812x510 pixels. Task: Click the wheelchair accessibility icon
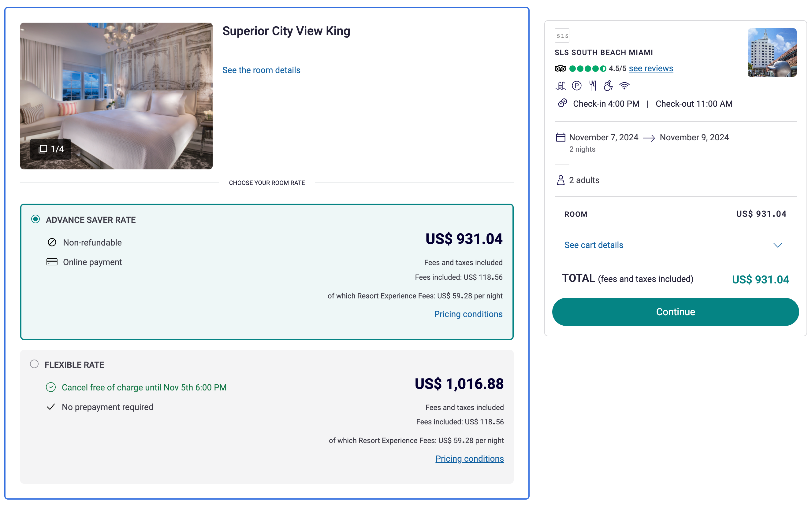[608, 86]
